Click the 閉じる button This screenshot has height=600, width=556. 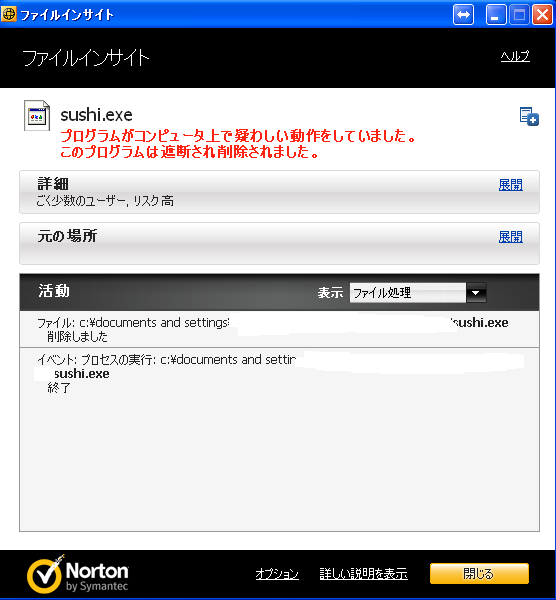click(x=479, y=574)
